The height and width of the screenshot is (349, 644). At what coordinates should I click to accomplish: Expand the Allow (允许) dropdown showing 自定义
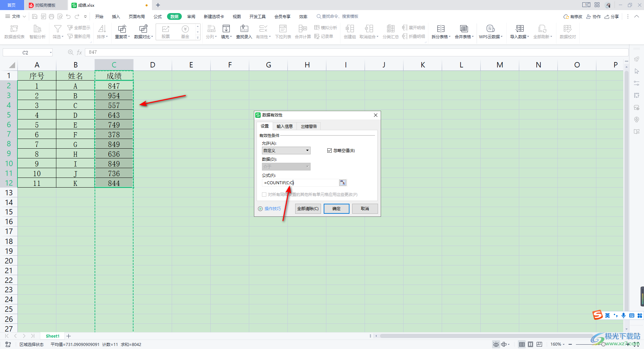pos(286,151)
